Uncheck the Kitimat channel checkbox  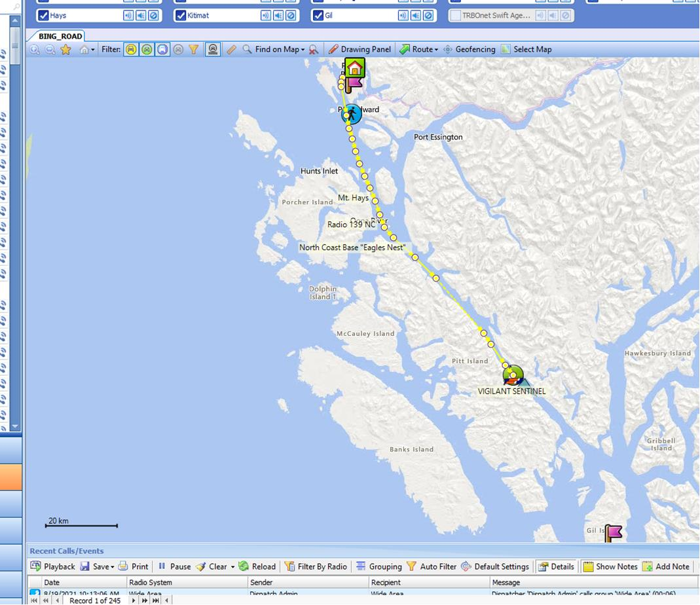[x=181, y=15]
